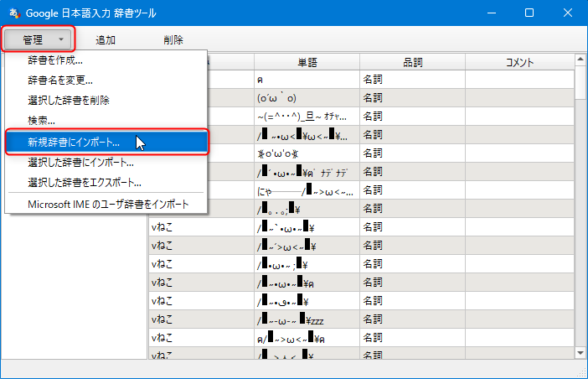Minimize the dictionary tool window

click(492, 13)
